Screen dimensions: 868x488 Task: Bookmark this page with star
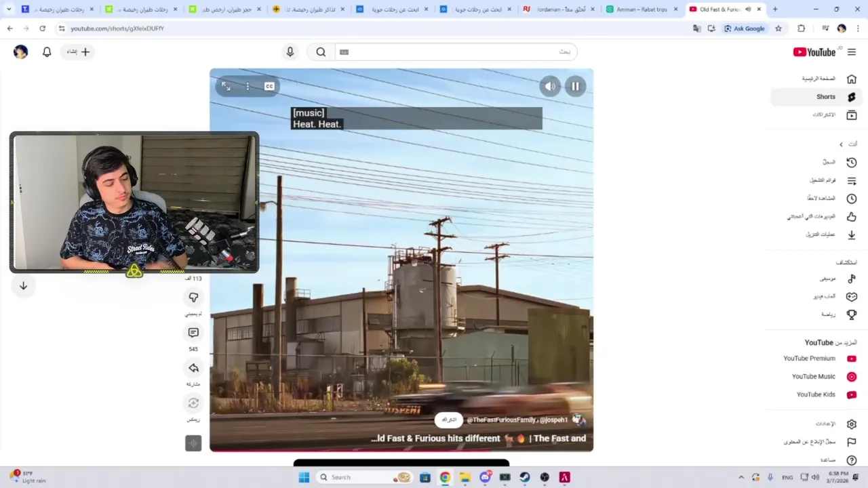click(778, 28)
